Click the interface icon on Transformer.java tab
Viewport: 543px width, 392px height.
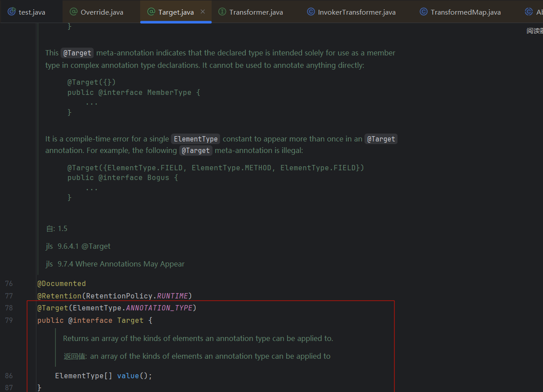222,12
